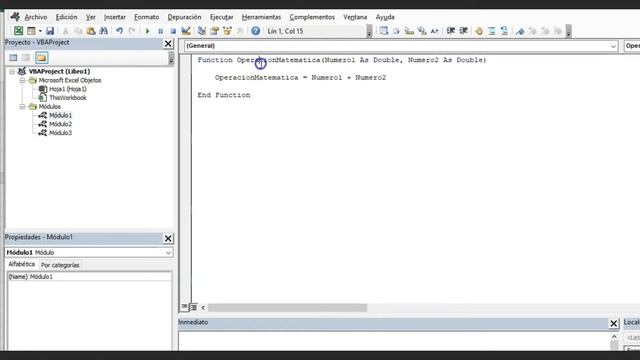Select Hoja1 (Hoja1) in the project tree

[67, 89]
